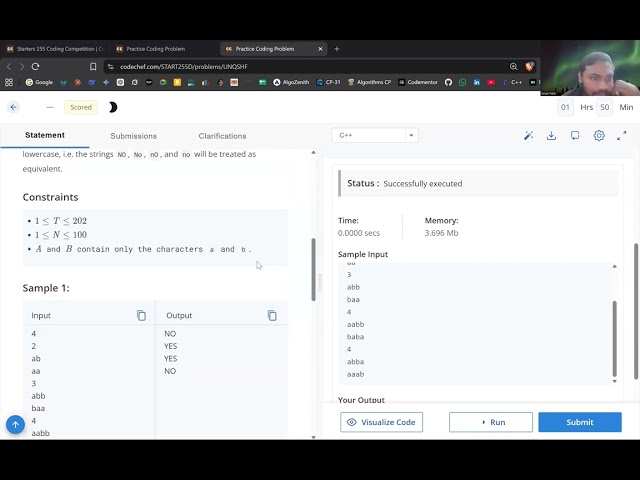Screen dimensions: 640x480
Task: Run the code
Action: coord(491,422)
